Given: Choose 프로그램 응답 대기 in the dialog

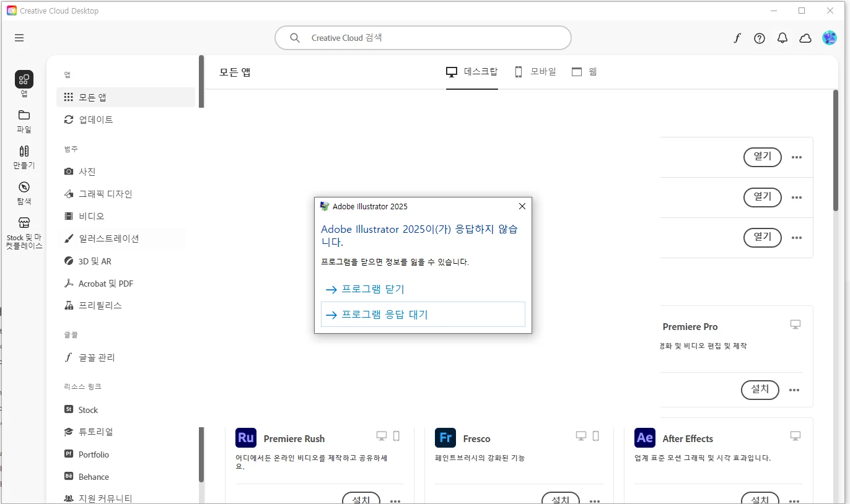Looking at the screenshot, I should [423, 315].
